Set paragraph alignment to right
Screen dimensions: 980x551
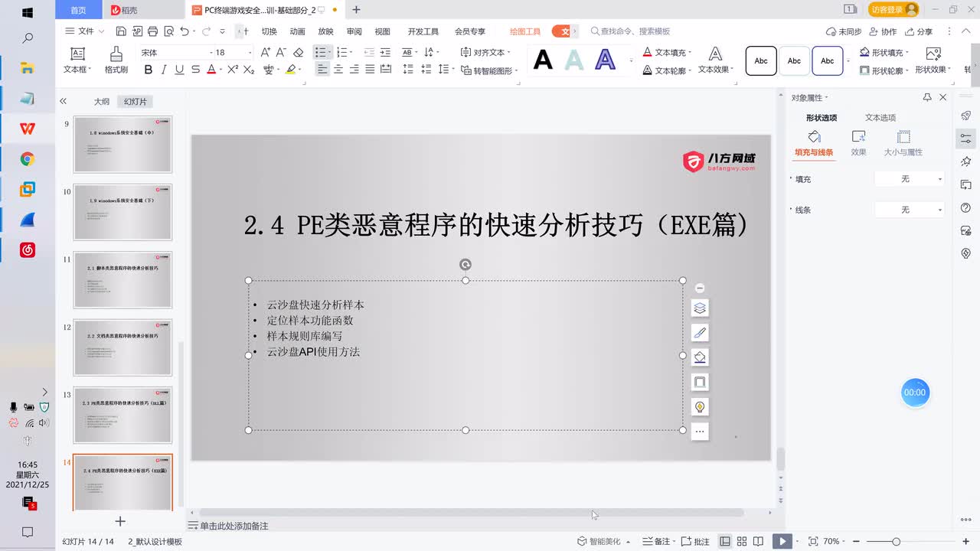pos(354,69)
